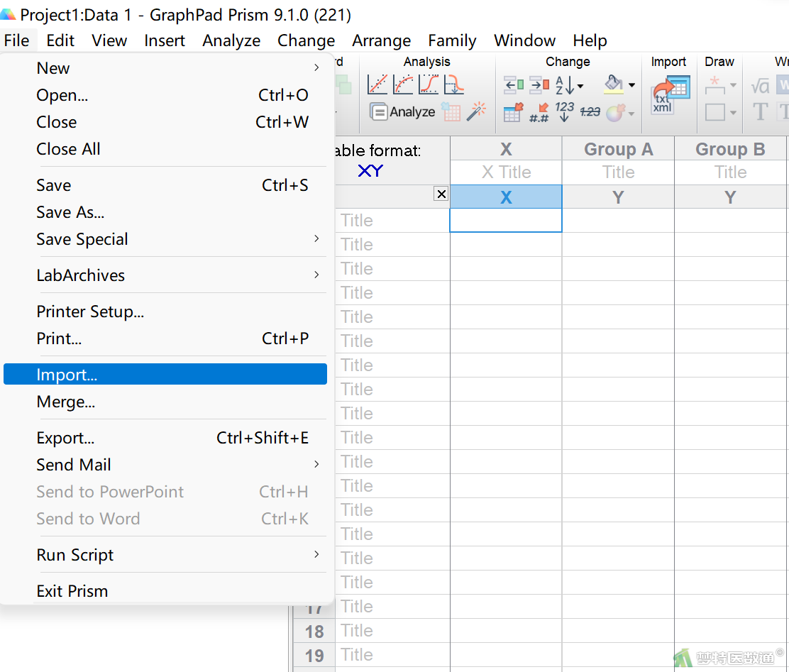Select the row 19 number header
This screenshot has width=789, height=672.
click(314, 656)
